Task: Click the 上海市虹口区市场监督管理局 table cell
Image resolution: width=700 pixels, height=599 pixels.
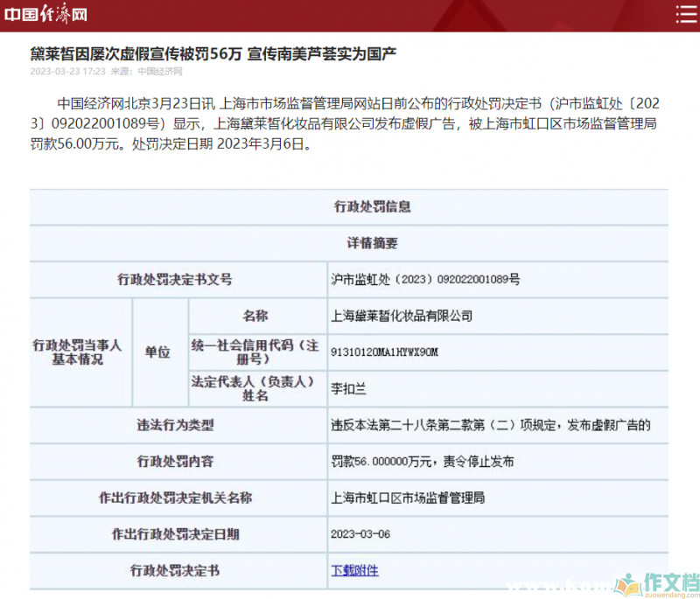Action: click(408, 498)
